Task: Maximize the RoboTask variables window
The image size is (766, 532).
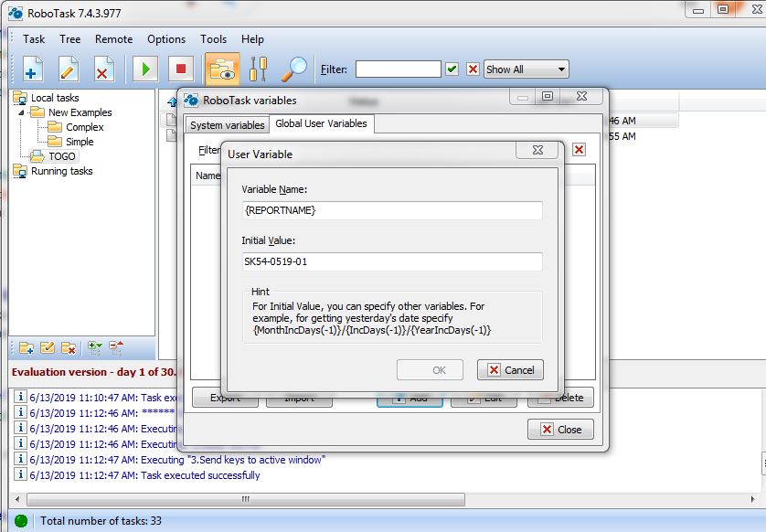Action: point(548,96)
